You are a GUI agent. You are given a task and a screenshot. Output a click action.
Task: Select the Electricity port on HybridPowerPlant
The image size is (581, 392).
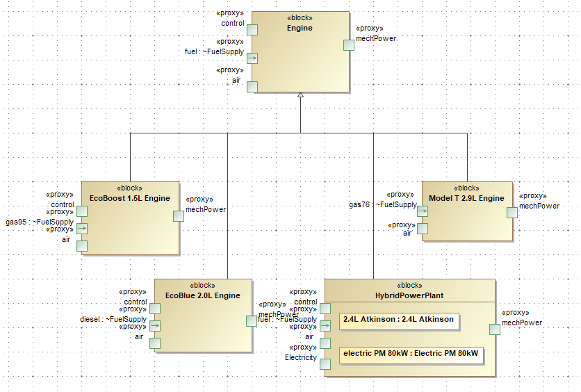click(x=325, y=364)
